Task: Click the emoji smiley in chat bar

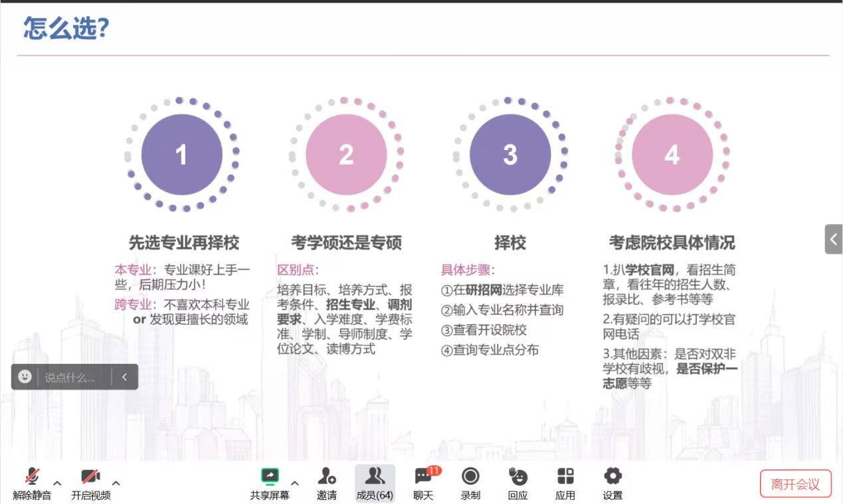Action: pyautogui.click(x=25, y=377)
